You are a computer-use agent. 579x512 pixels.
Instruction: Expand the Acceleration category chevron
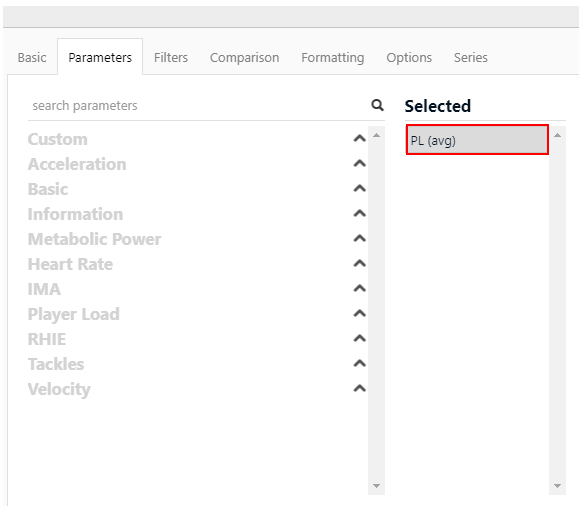tap(359, 164)
